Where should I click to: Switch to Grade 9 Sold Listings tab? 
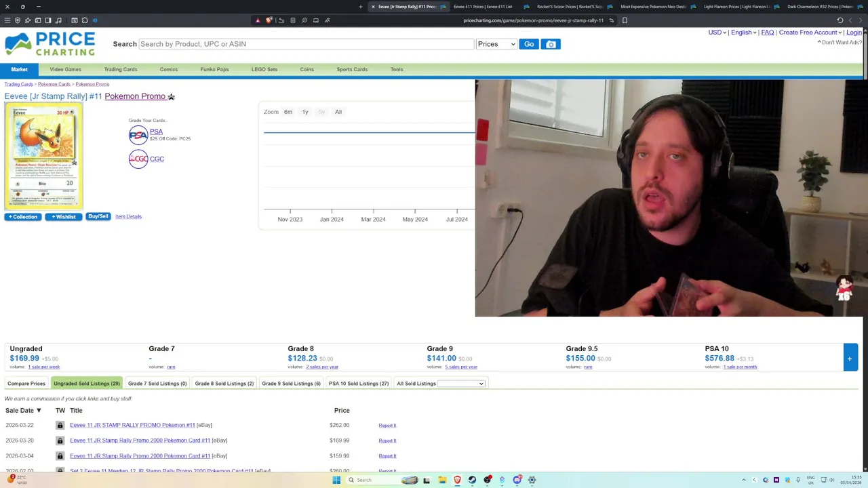coord(291,384)
